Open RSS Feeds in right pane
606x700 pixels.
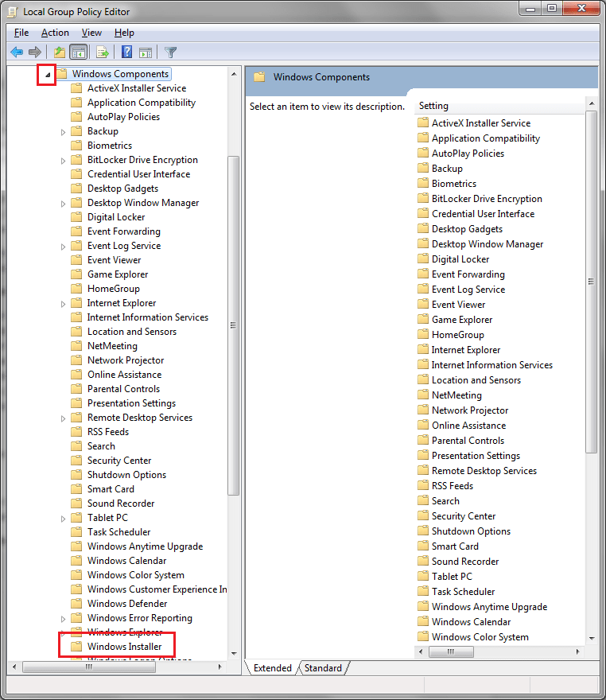click(x=453, y=486)
